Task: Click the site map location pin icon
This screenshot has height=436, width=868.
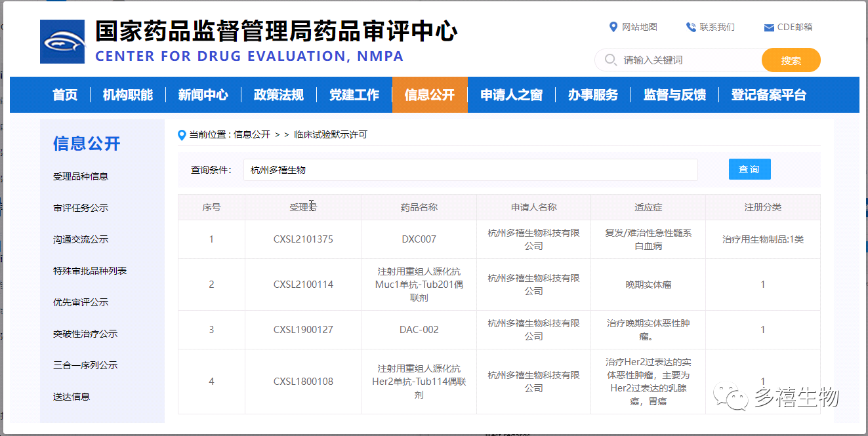Action: [613, 27]
